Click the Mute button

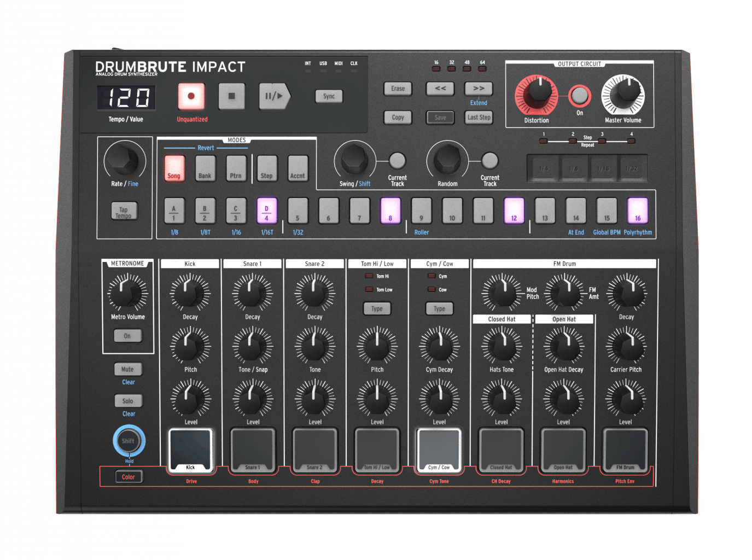(x=127, y=369)
